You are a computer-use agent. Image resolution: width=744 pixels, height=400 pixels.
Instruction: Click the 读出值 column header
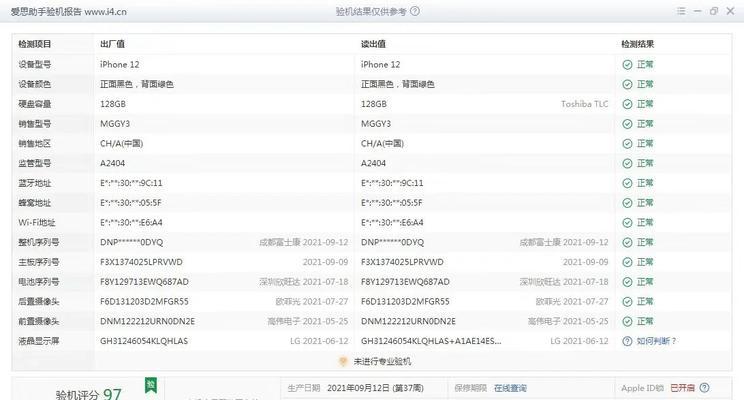tap(373, 44)
